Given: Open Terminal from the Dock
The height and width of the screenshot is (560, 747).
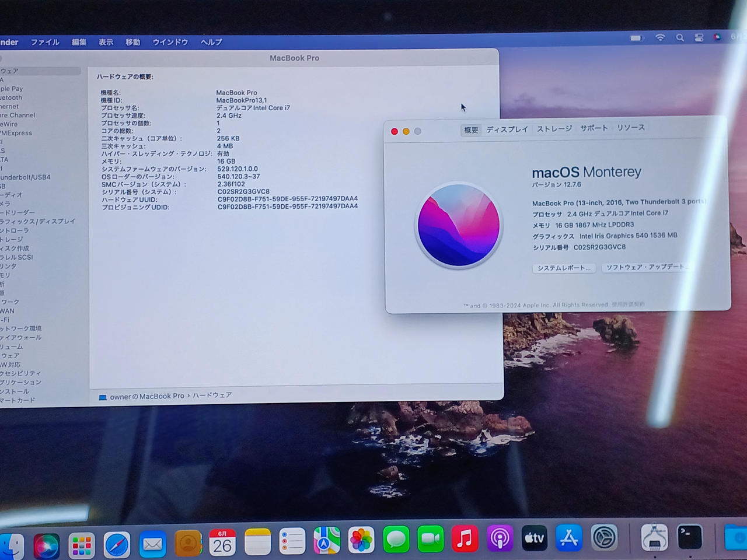Looking at the screenshot, I should [x=689, y=537].
